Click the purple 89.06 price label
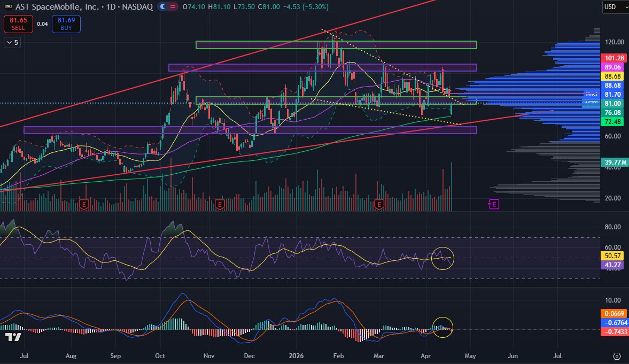The height and width of the screenshot is (364, 629). coord(612,67)
